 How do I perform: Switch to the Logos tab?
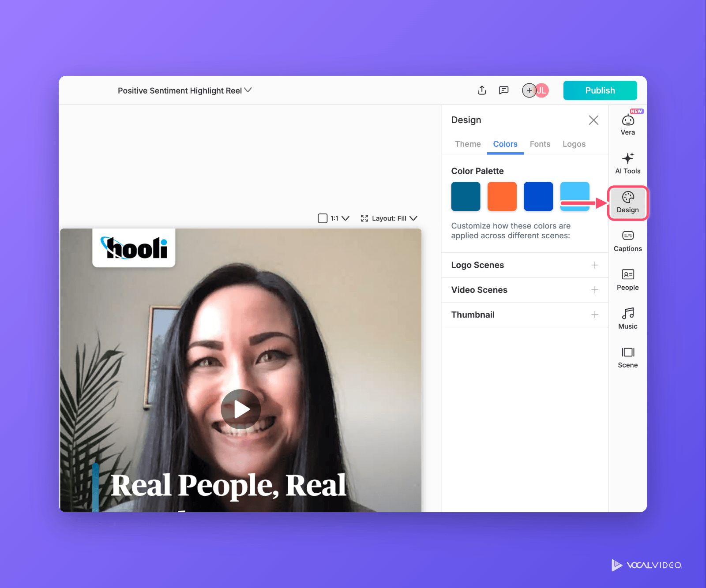point(574,144)
